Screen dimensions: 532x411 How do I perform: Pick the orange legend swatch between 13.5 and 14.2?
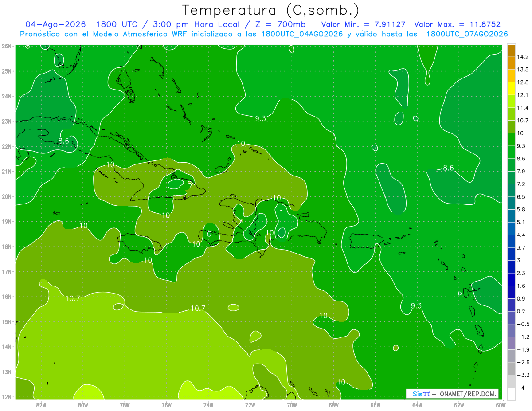point(511,63)
